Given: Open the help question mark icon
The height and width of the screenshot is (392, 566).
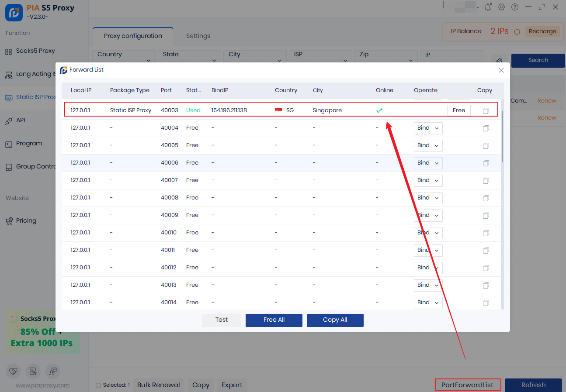Looking at the screenshot, I should 515,7.
